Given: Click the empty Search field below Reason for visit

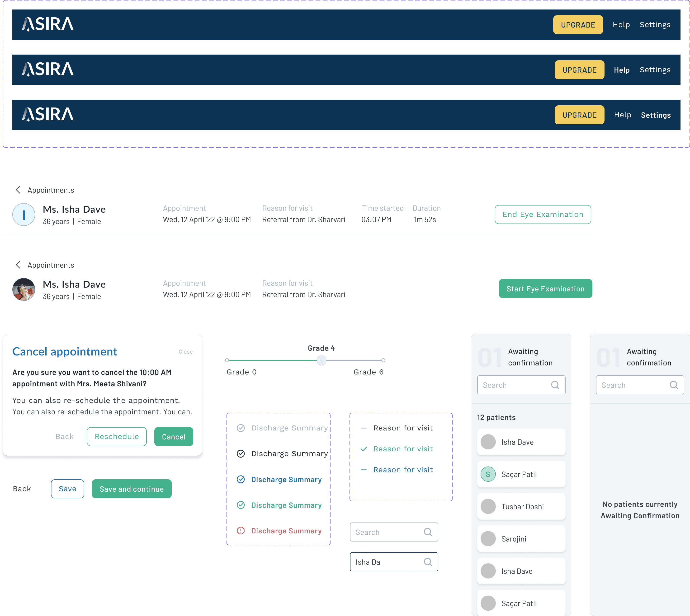Looking at the screenshot, I should pyautogui.click(x=386, y=532).
